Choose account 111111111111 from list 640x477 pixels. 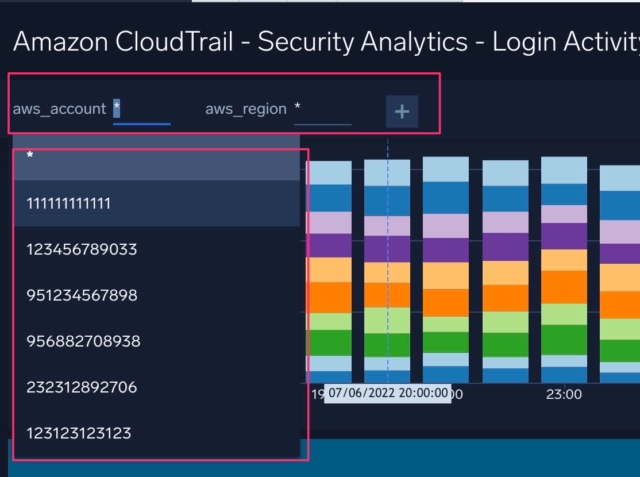coord(157,203)
